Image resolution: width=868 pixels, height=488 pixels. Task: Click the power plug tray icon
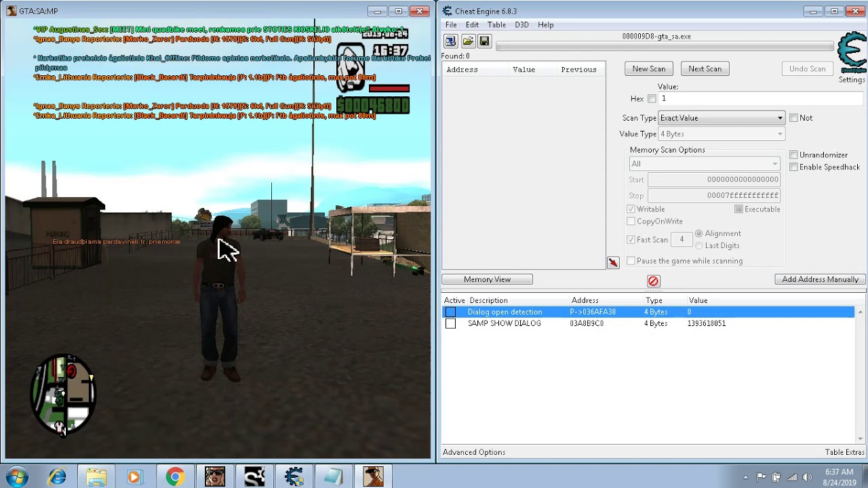click(x=776, y=477)
